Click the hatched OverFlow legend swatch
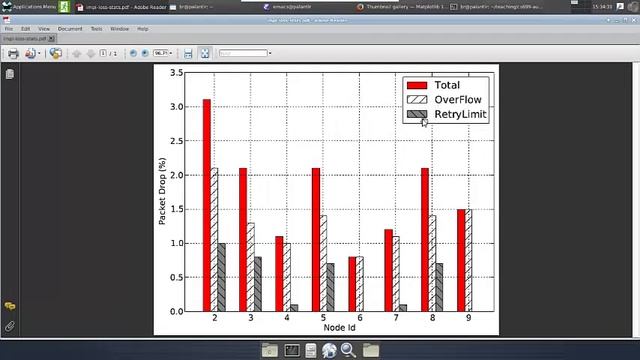 (x=417, y=100)
